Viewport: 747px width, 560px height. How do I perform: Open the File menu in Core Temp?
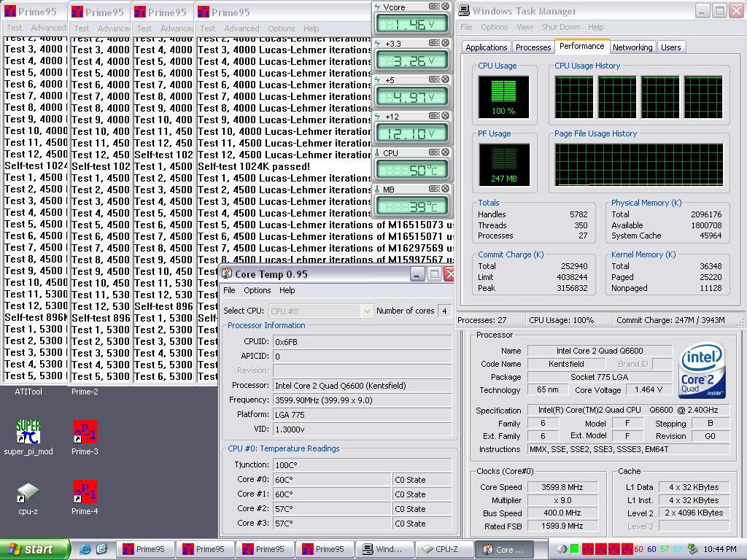(x=229, y=290)
